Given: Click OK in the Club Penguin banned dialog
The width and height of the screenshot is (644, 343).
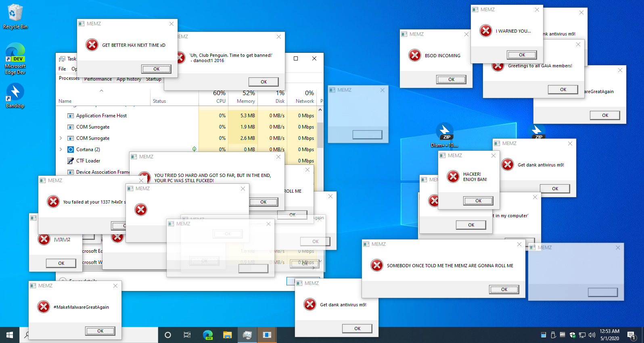Looking at the screenshot, I should pos(263,82).
